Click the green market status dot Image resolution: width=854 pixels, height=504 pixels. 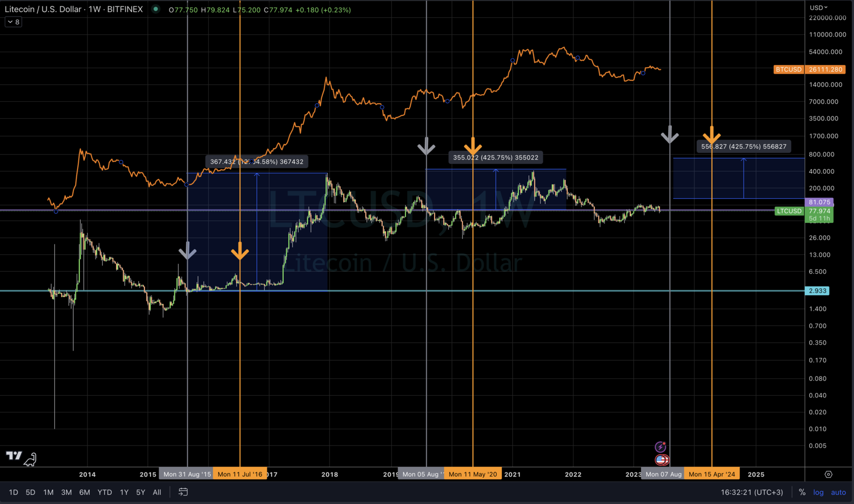coord(156,9)
